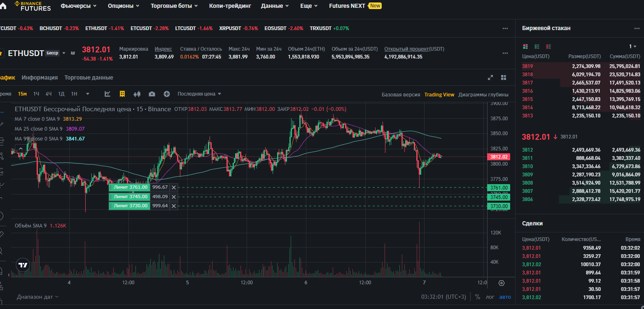Open the 'Последняя цена' dropdown
Image resolution: width=644 pixels, height=309 pixels.
(199, 94)
